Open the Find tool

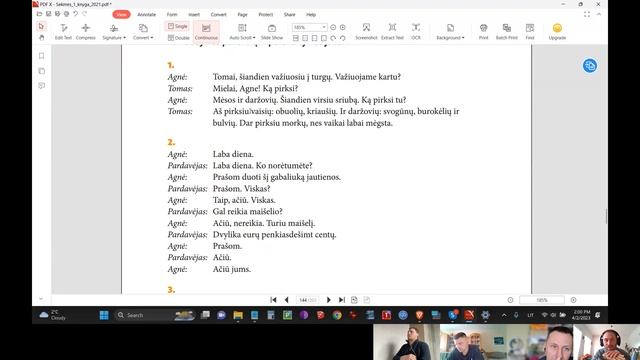[530, 31]
